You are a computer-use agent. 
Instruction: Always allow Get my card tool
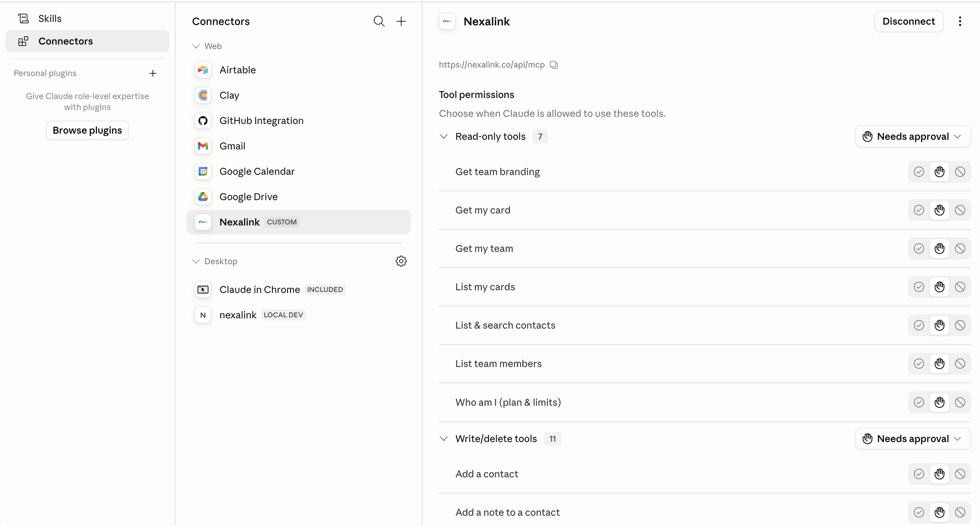point(919,210)
